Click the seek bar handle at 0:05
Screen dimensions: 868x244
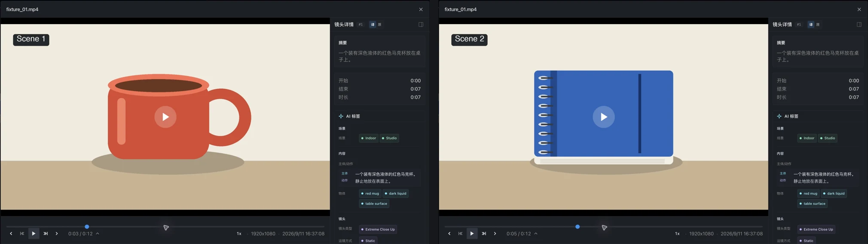pos(578,227)
